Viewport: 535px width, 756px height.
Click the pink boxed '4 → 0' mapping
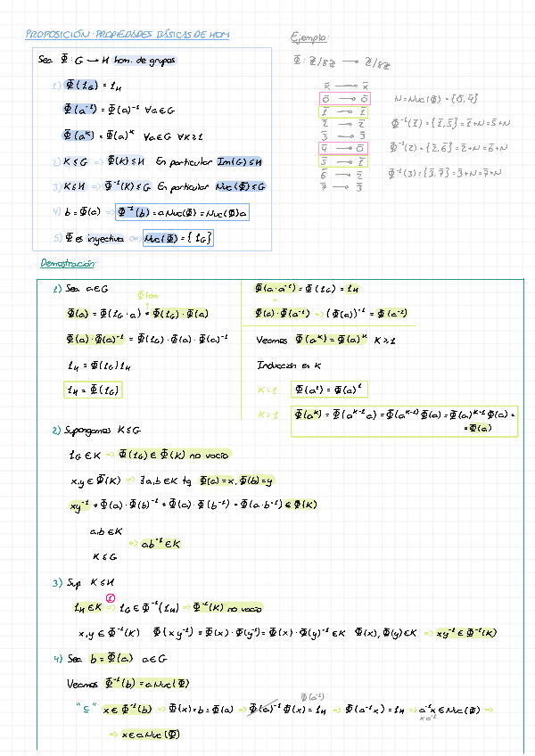pos(343,149)
